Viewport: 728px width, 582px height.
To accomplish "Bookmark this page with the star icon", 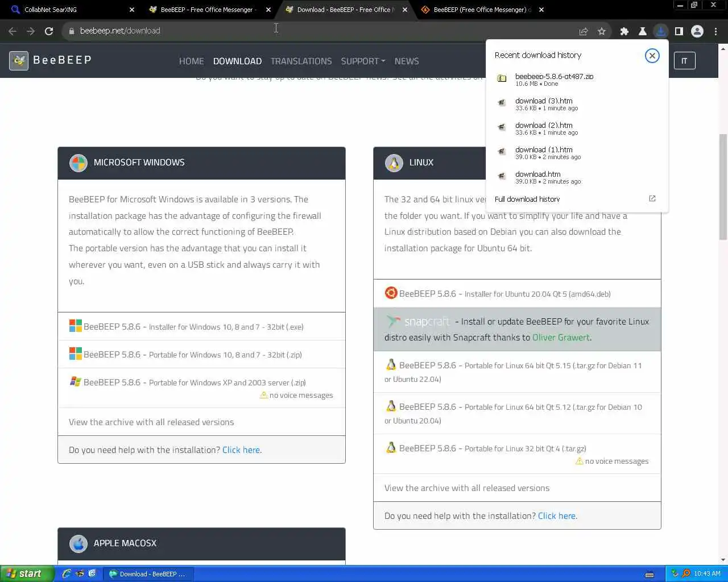I will coord(602,31).
